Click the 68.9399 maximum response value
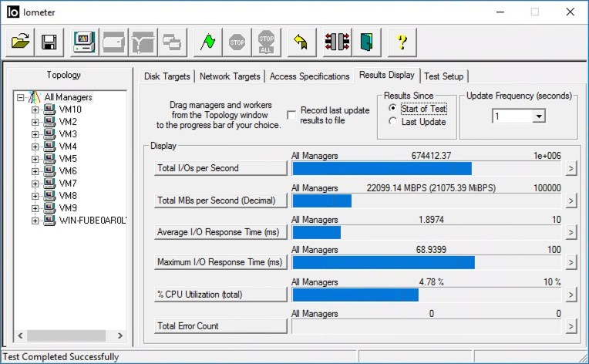The image size is (589, 364). [431, 249]
